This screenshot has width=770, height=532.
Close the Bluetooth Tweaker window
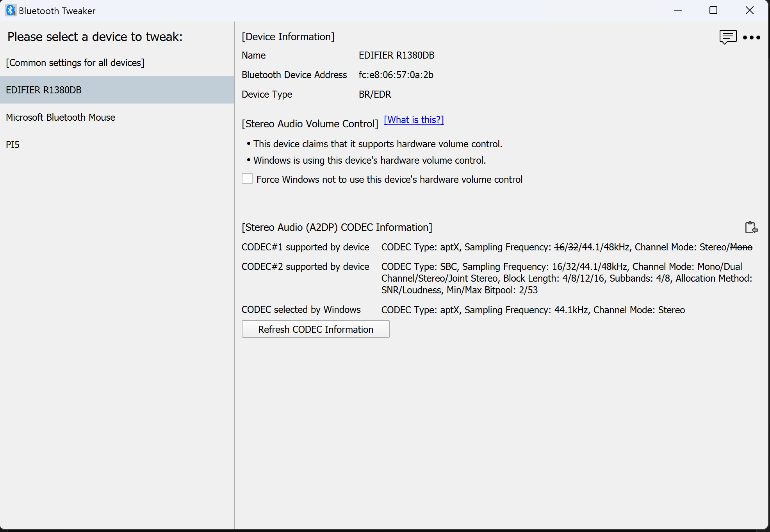pyautogui.click(x=749, y=11)
